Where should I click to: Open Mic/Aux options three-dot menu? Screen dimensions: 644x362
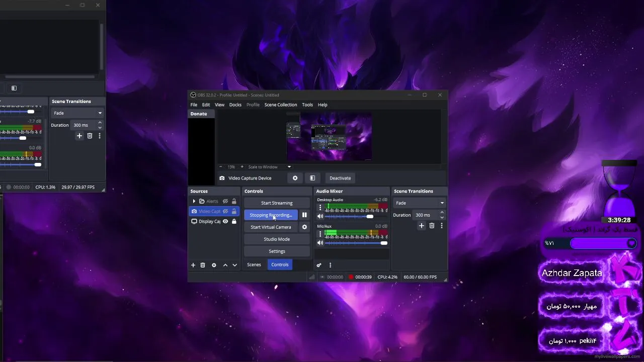tap(320, 234)
